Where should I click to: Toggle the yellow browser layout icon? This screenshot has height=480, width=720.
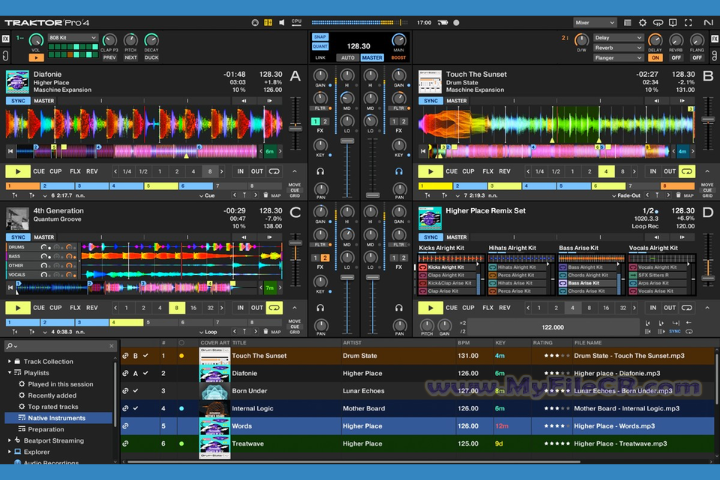[268, 23]
